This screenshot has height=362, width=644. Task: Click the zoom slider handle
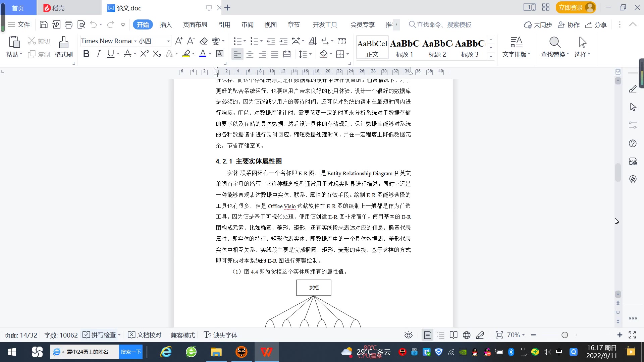point(565,335)
